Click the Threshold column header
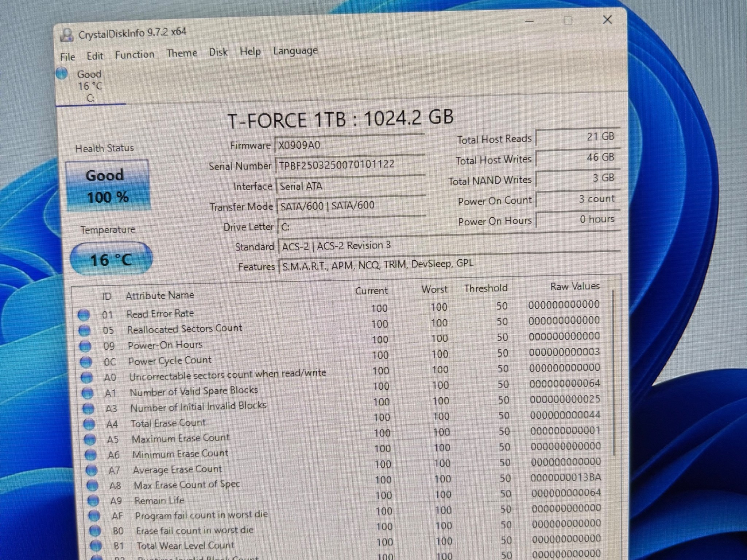The image size is (747, 560). coord(486,288)
